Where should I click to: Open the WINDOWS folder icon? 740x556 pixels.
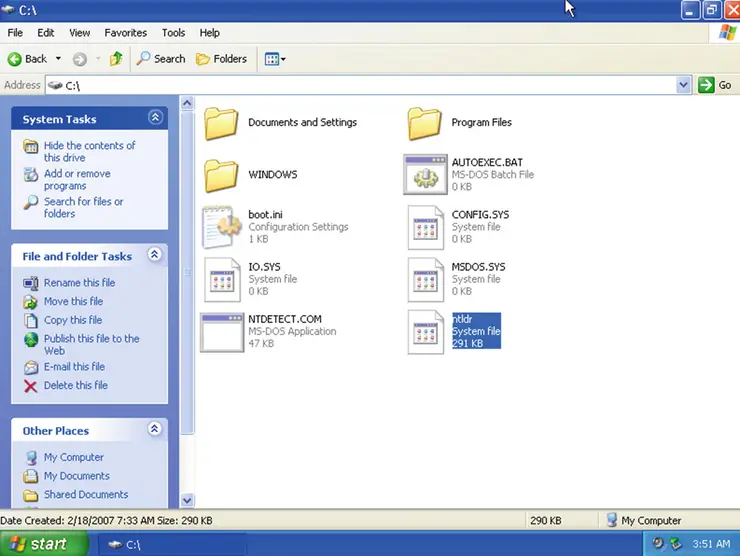pyautogui.click(x=220, y=175)
